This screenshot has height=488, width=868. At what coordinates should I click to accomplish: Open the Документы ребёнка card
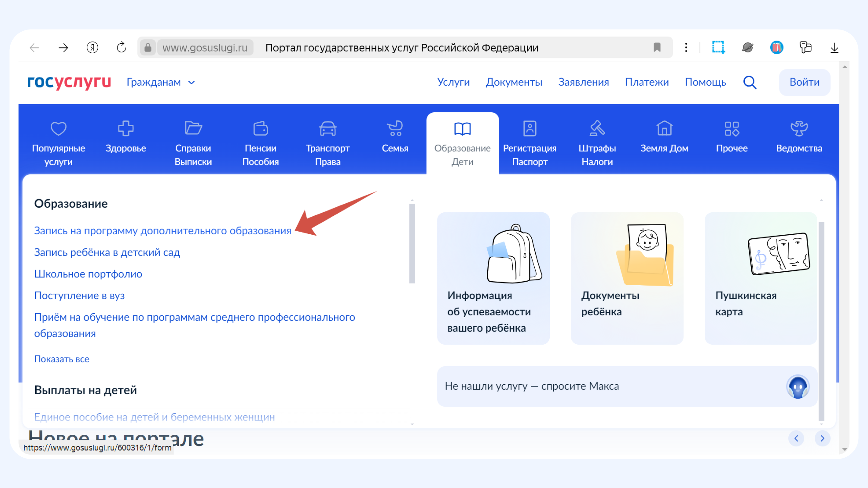coord(627,278)
